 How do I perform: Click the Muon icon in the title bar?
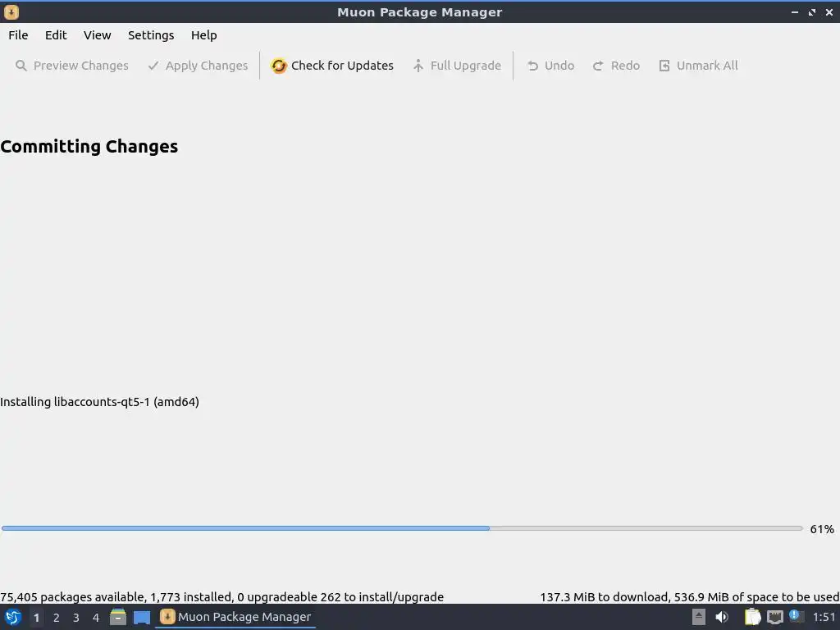pos(11,11)
